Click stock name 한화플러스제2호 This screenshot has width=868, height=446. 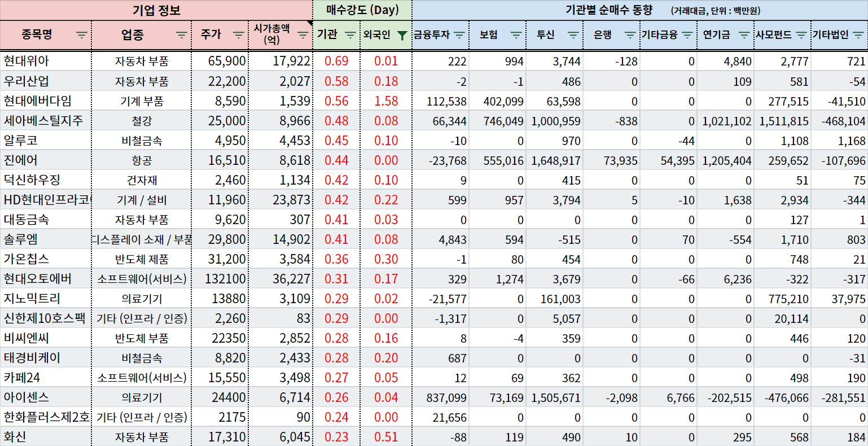(47, 417)
